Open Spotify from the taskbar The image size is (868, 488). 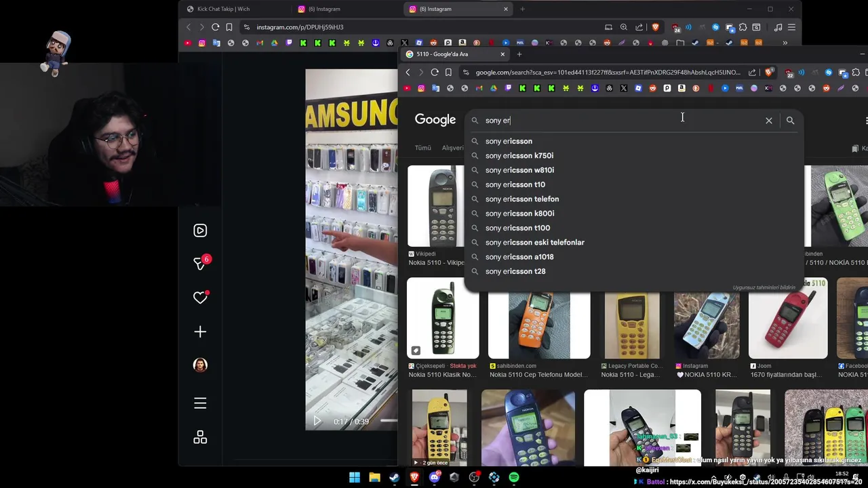pos(514,477)
